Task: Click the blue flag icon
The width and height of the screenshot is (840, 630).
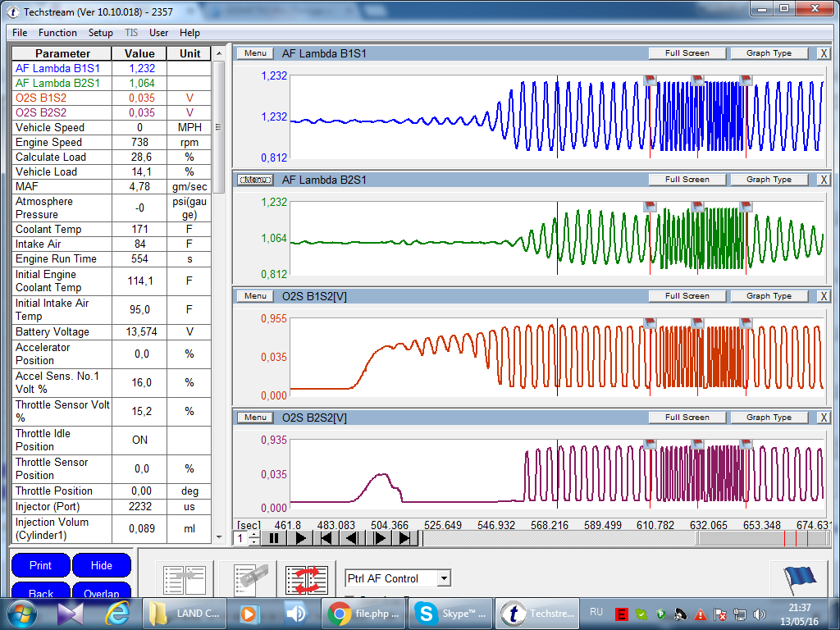Action: coord(799,577)
